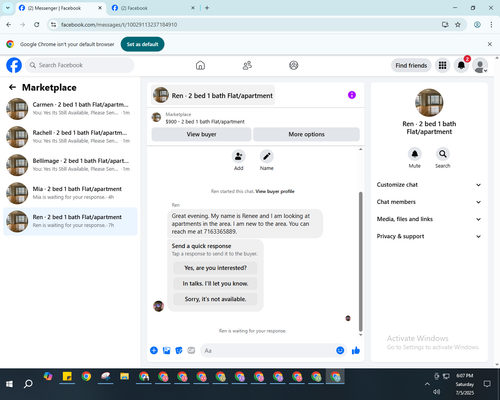Open Windows taskbar search
This screenshot has height=400, width=500.
click(x=28, y=384)
